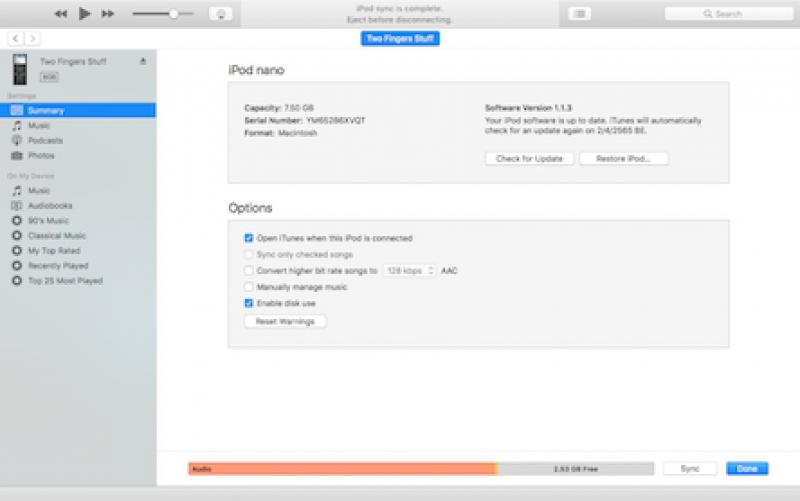Click the Restore iPod button
The height and width of the screenshot is (501, 800).
623,159
